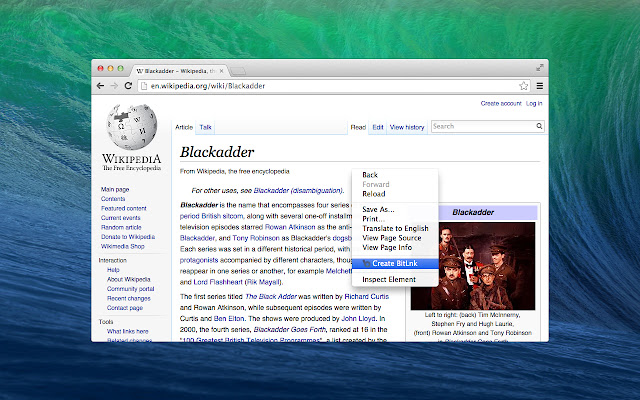Screen dimensions: 640x400
Task: Open the About Wikipedia link
Action: click(x=129, y=279)
